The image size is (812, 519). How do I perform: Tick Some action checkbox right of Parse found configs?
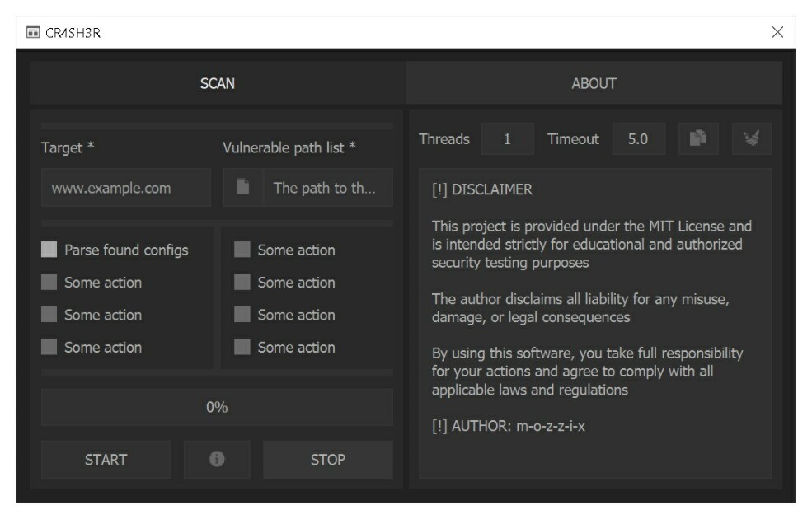(242, 250)
